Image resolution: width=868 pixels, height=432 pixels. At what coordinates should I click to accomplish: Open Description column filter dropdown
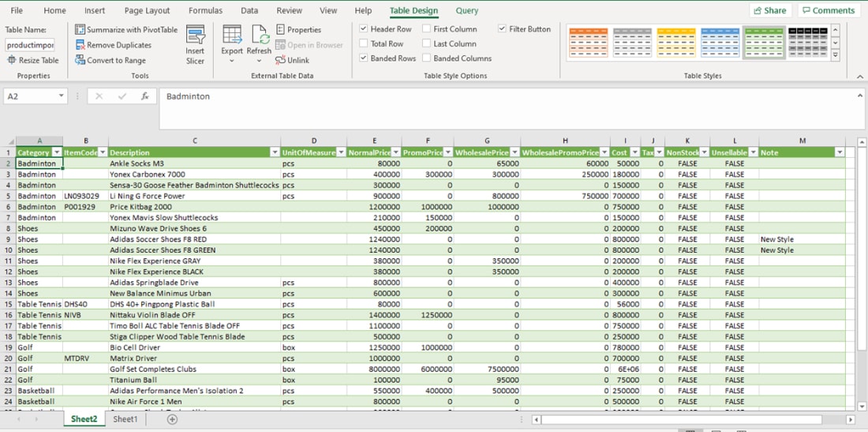click(275, 152)
